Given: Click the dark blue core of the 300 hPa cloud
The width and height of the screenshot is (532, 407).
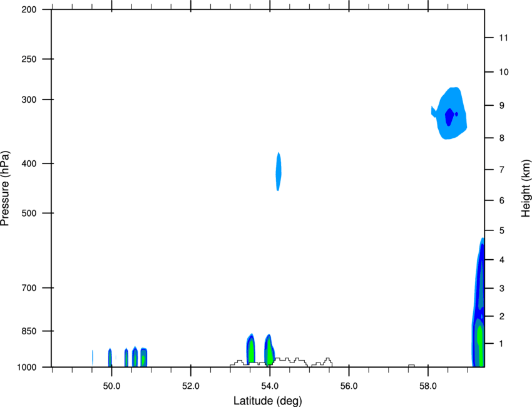Looking at the screenshot, I should point(449,118).
